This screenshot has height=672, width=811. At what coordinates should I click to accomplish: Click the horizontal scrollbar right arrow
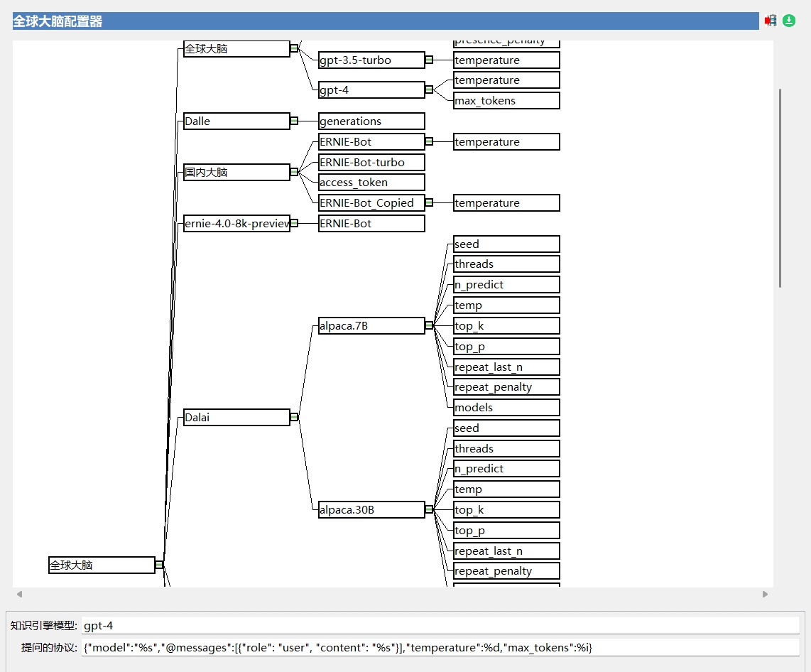[x=765, y=594]
